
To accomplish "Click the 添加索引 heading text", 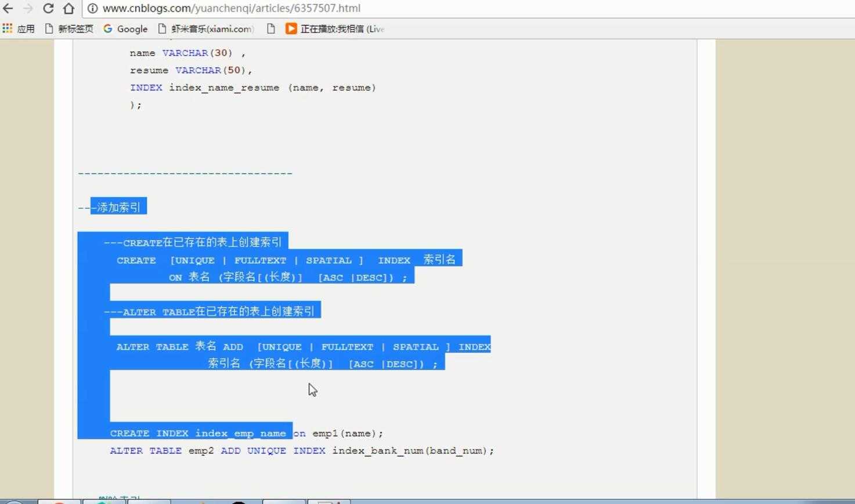I will (x=118, y=207).
